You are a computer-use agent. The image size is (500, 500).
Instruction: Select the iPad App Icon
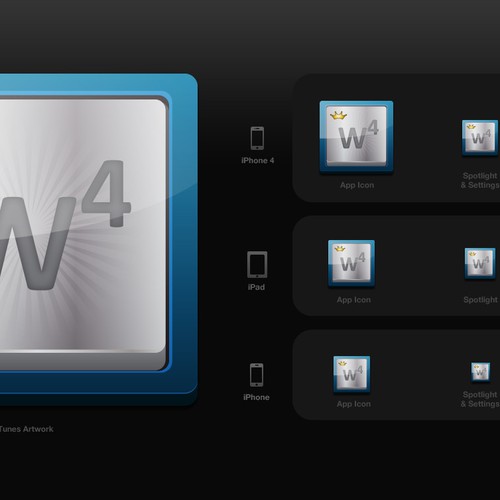click(x=351, y=263)
